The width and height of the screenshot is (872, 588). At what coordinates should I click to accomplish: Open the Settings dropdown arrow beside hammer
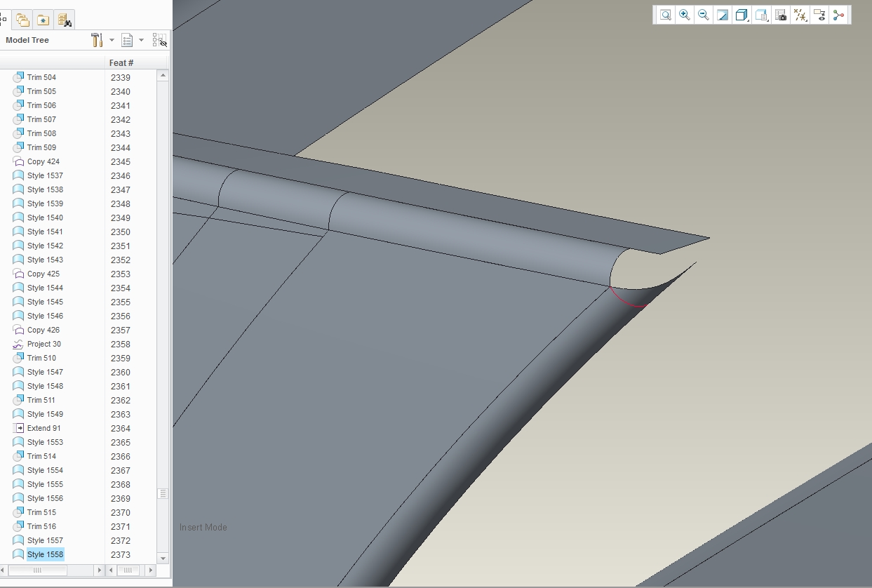pyautogui.click(x=112, y=40)
